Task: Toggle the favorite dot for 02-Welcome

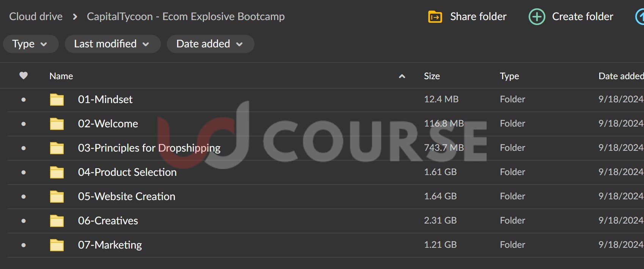Action: point(24,124)
